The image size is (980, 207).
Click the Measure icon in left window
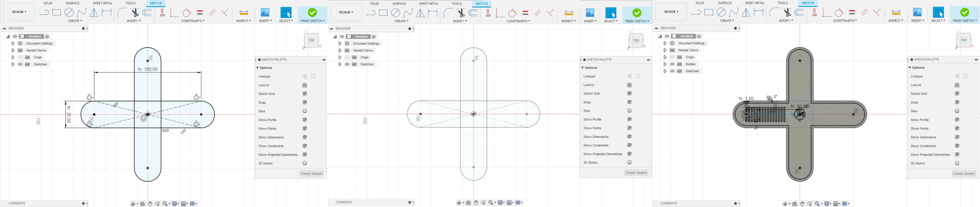pyautogui.click(x=244, y=13)
